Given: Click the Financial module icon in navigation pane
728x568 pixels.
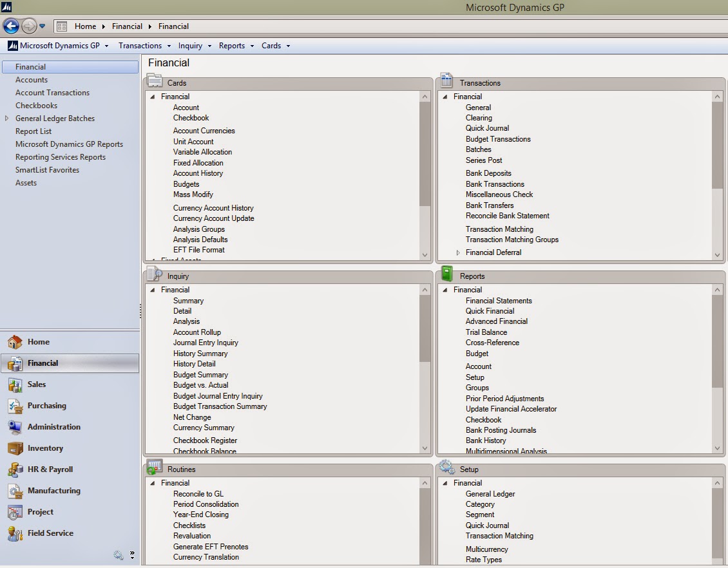Looking at the screenshot, I should pos(15,363).
